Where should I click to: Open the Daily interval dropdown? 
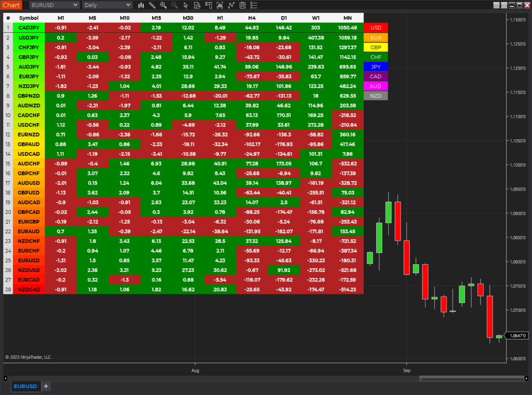click(107, 5)
